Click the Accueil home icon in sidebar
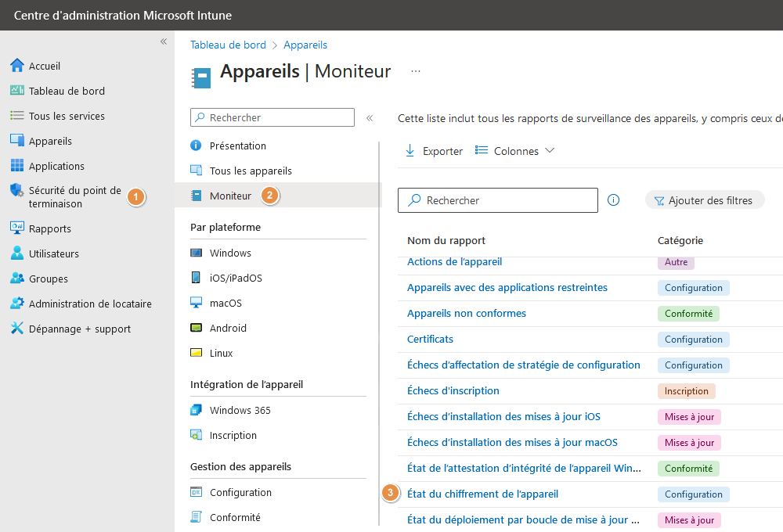This screenshot has height=532, width=783. [17, 66]
